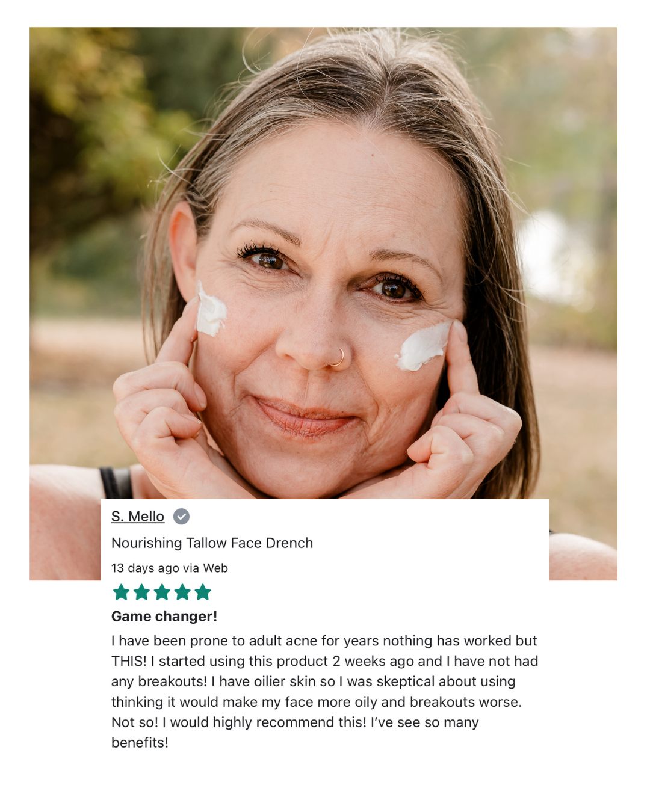The image size is (650, 812).
Task: Click the small cream dab near her ear
Action: coord(211,310)
